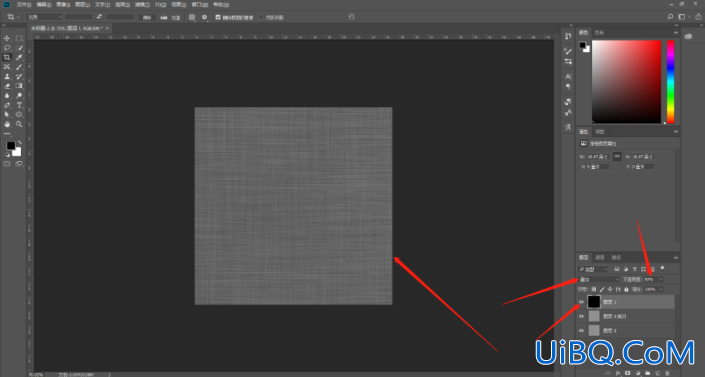Image resolution: width=705 pixels, height=377 pixels.
Task: Toggle Delete Cropped Pixels checkbox
Action: pos(218,17)
